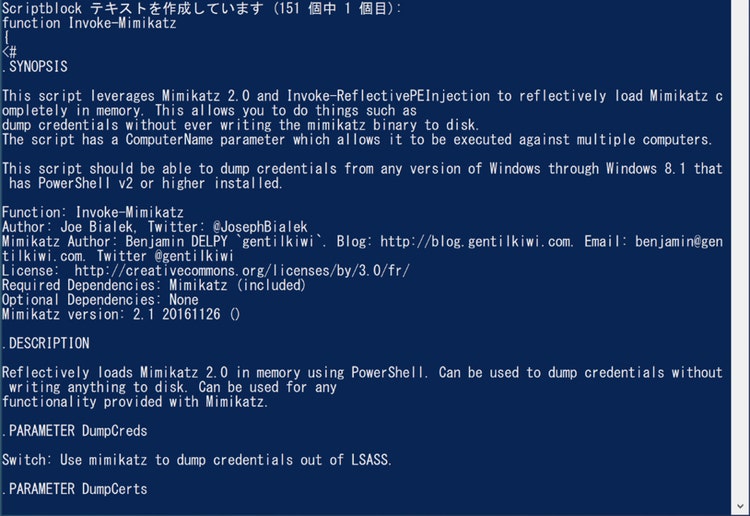Click the 'Required Dependencies: Mimikatz (included)' line
The image size is (750, 516).
(x=154, y=285)
